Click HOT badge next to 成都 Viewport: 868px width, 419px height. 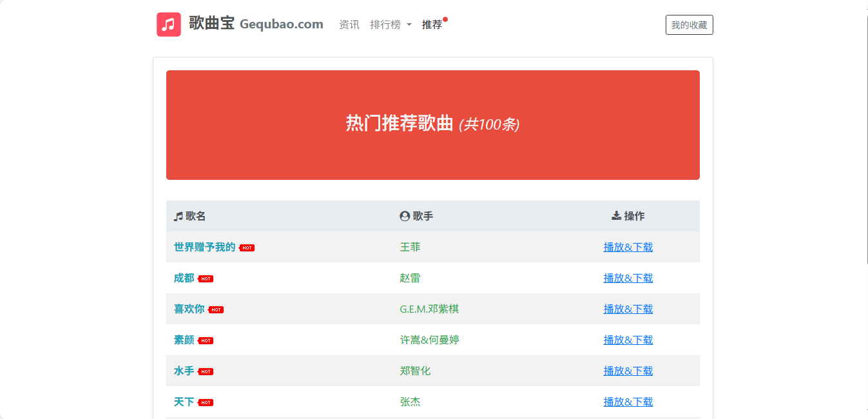[206, 279]
